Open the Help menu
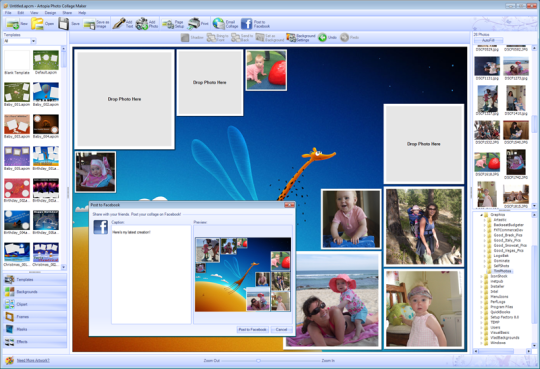The image size is (540, 369). pyautogui.click(x=82, y=13)
